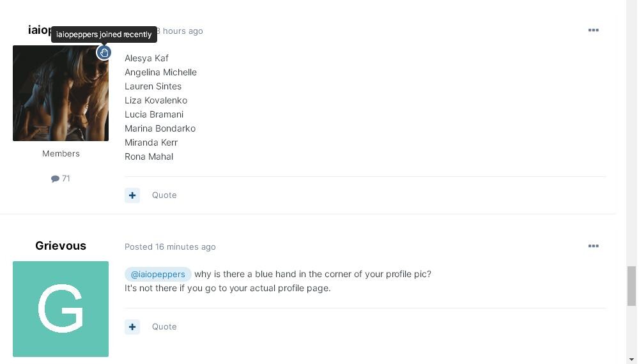The height and width of the screenshot is (364, 639).
Task: Click the partially hidden iaiopeppers username
Action: pyautogui.click(x=40, y=30)
